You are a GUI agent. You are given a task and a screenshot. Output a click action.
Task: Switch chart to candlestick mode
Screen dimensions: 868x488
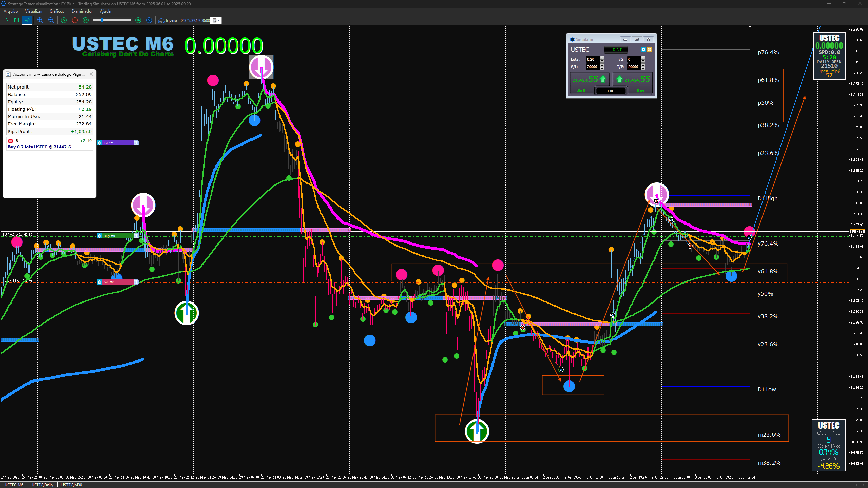click(16, 20)
